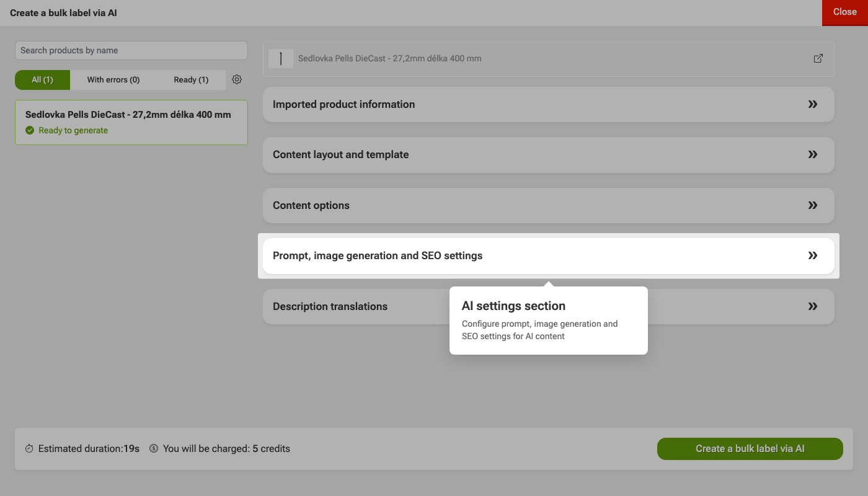Open the Content options section

click(x=549, y=205)
